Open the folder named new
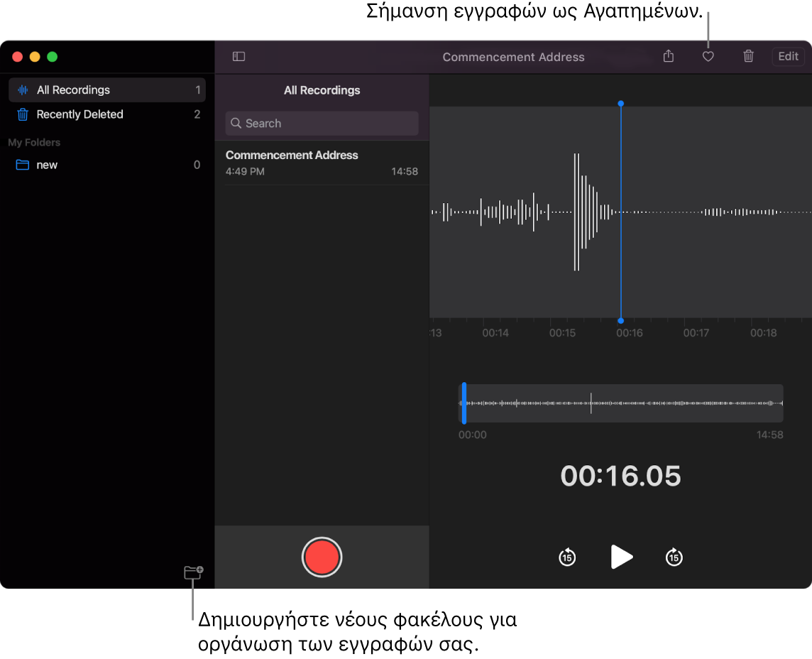Viewport: 812px width, 659px height. click(x=107, y=165)
